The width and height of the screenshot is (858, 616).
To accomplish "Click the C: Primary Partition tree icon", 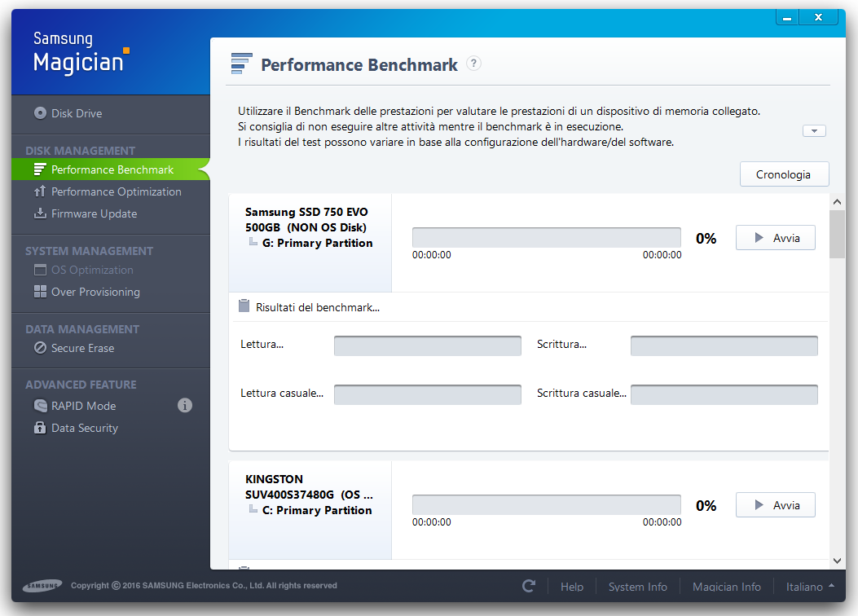I will [x=253, y=508].
